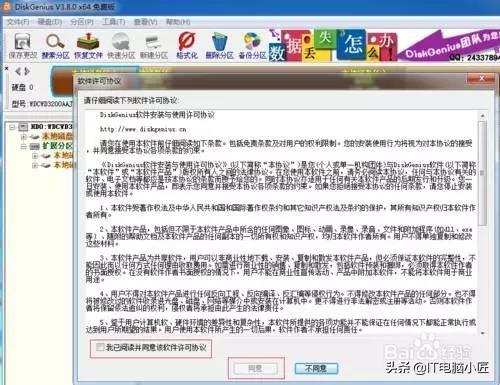The width and height of the screenshot is (500, 385).
Task: Click the license text scrollbar thumb
Action: [482, 173]
